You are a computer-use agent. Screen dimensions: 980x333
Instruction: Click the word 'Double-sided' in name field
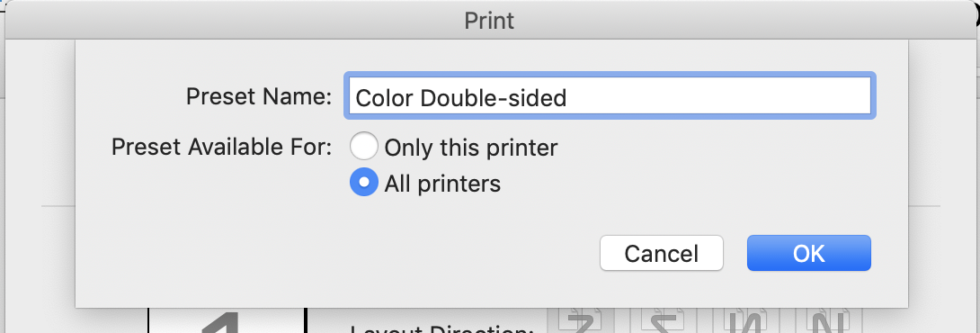pos(493,97)
